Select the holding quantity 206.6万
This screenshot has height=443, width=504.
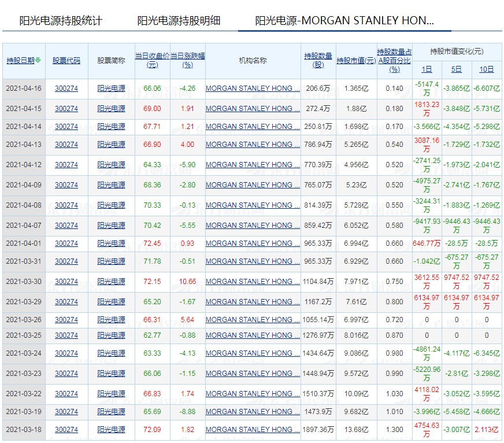[318, 88]
